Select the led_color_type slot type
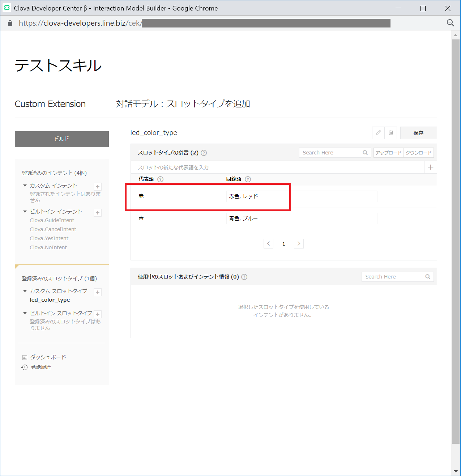The image size is (461, 476). (x=50, y=300)
